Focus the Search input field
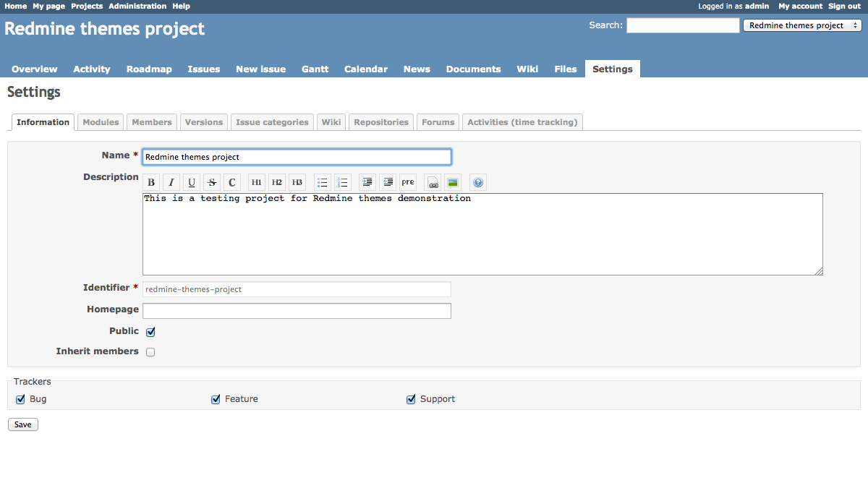868x496 pixels. [x=683, y=25]
